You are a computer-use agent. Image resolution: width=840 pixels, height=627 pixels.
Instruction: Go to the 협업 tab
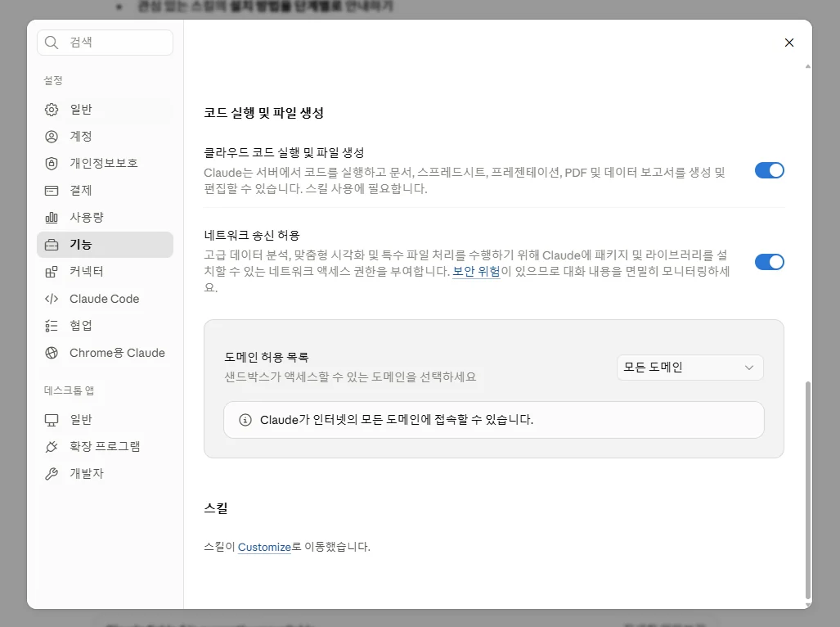tap(105, 326)
